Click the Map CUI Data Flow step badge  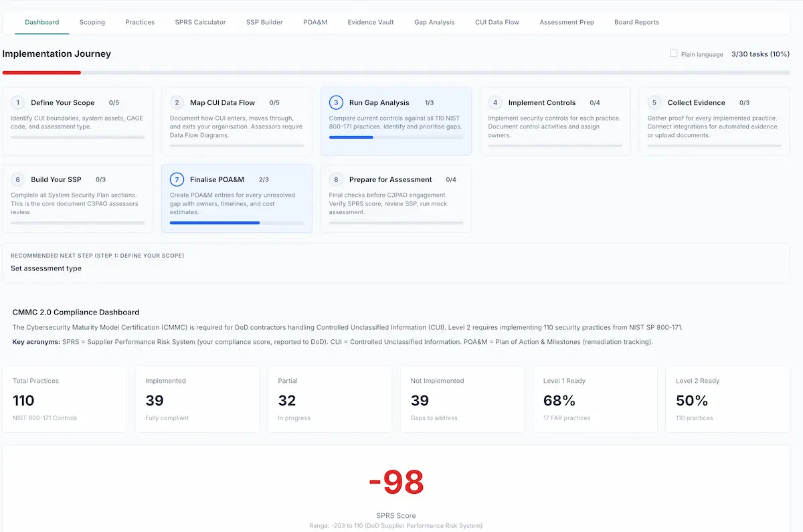177,102
